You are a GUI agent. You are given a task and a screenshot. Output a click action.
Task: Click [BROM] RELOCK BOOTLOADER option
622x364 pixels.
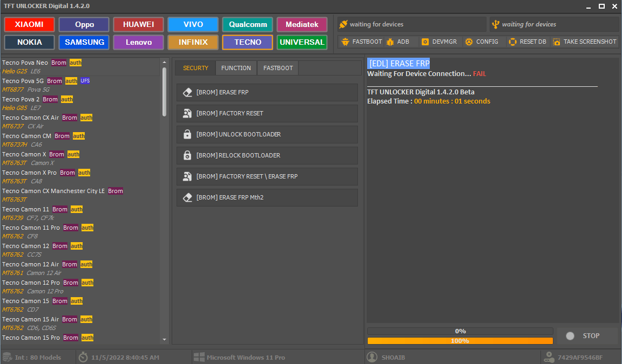[267, 156]
